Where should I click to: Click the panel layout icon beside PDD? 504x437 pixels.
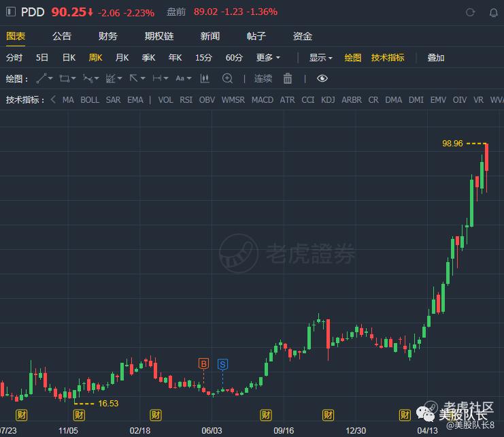pyautogui.click(x=11, y=12)
